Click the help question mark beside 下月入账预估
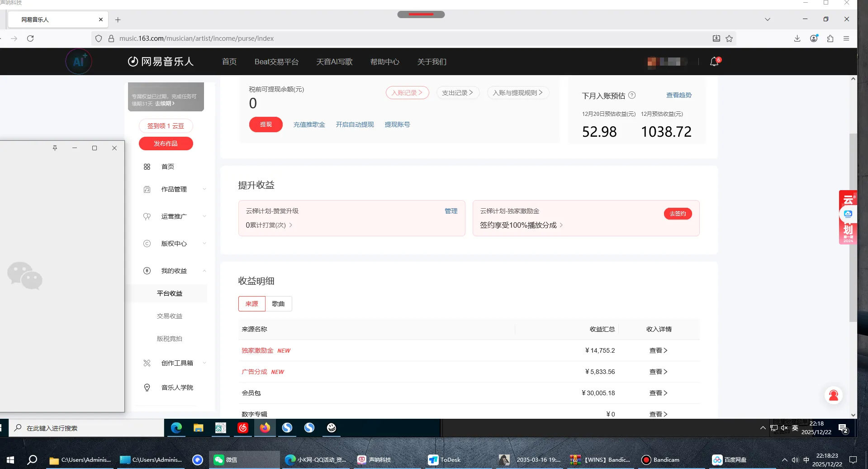The width and height of the screenshot is (868, 469). (x=632, y=96)
